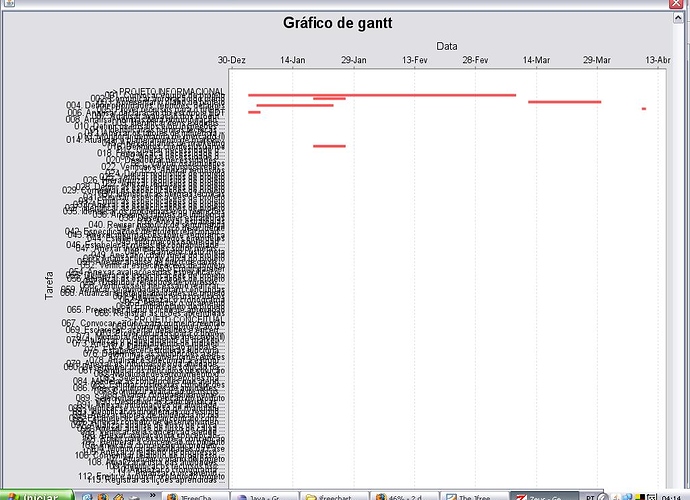Click the 14-Mar date tick label
The image size is (690, 500).
coord(536,60)
